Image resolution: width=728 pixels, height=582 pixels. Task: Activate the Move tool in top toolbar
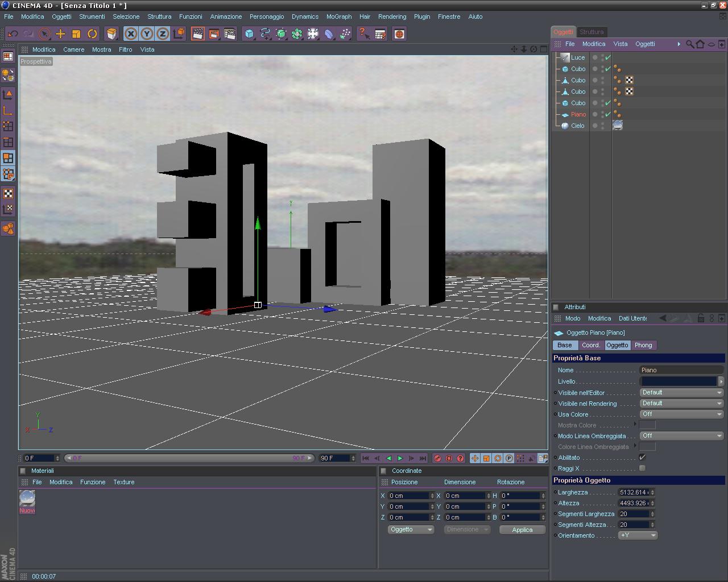(60, 34)
